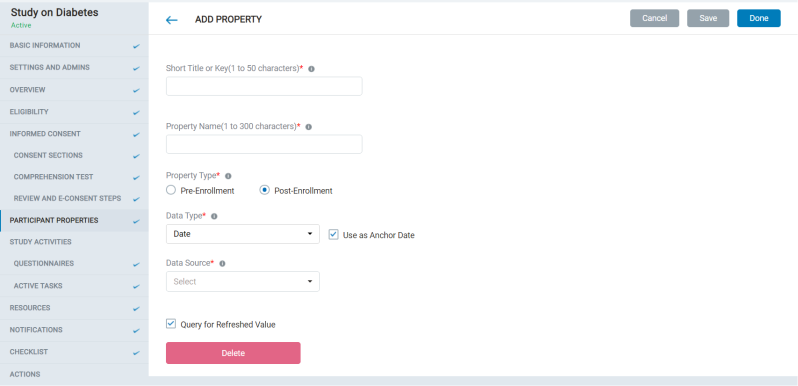This screenshot has height=386, width=798.
Task: Uncheck Use as Anchor Date checkbox
Action: coord(333,235)
